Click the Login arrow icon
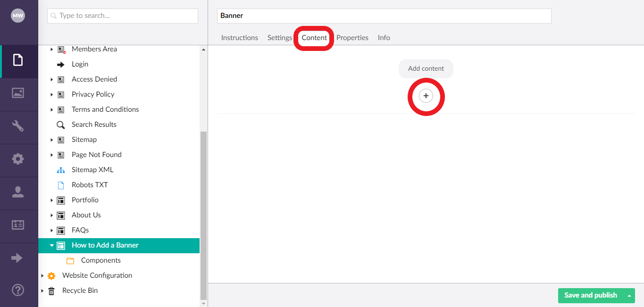This screenshot has width=644, height=307. [x=60, y=65]
